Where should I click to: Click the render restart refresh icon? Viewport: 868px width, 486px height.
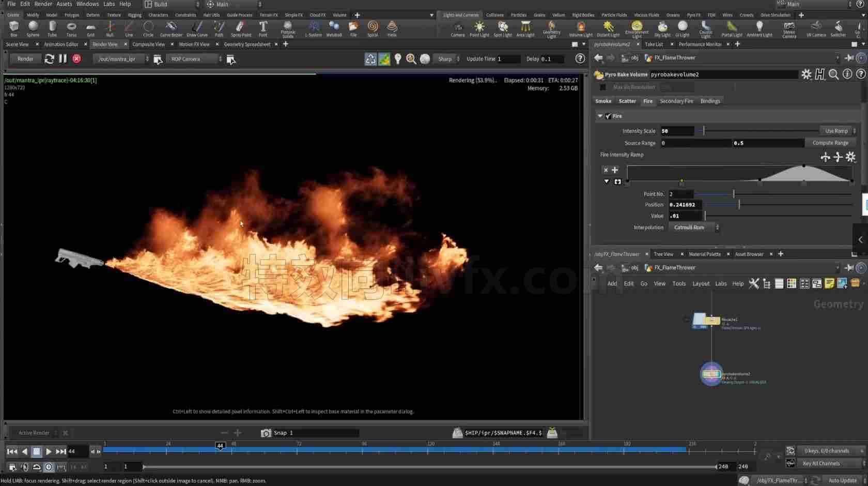coord(49,59)
